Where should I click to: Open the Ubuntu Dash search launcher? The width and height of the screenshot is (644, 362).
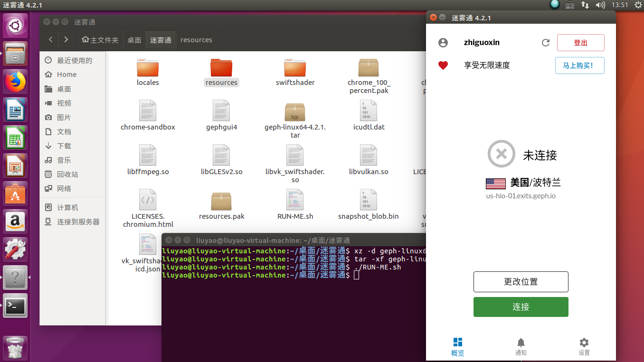(16, 26)
